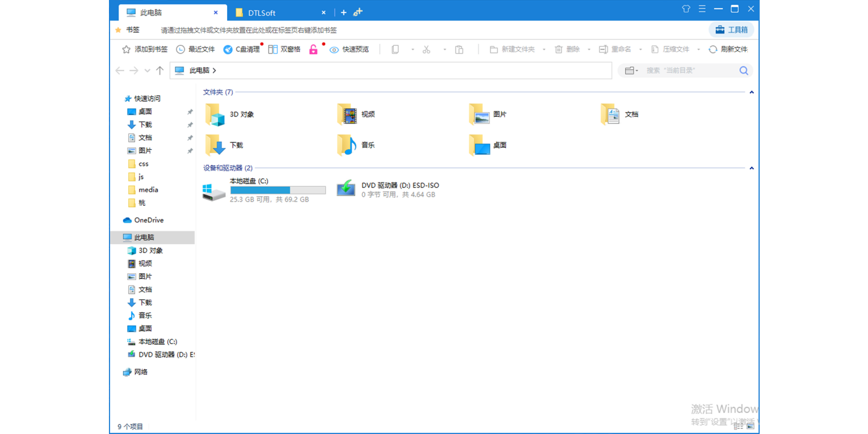The height and width of the screenshot is (434, 868).
Task: Open js folder in sidebar
Action: 136,177
